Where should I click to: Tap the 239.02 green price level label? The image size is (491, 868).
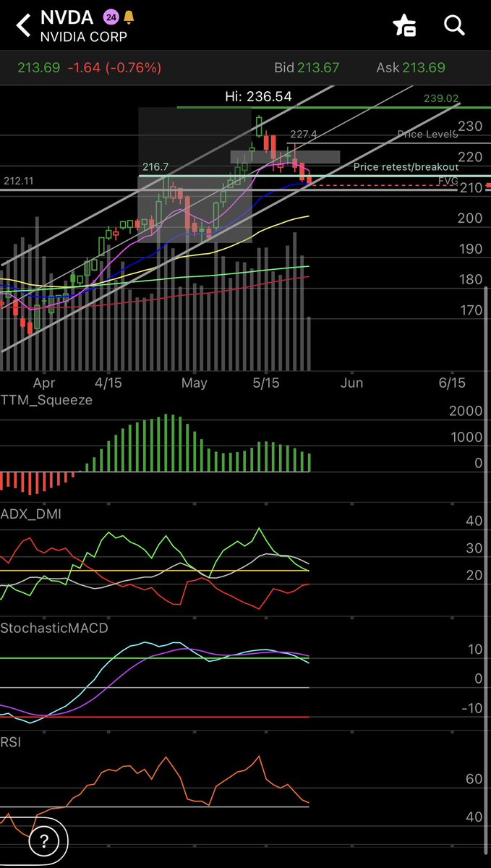tap(442, 98)
